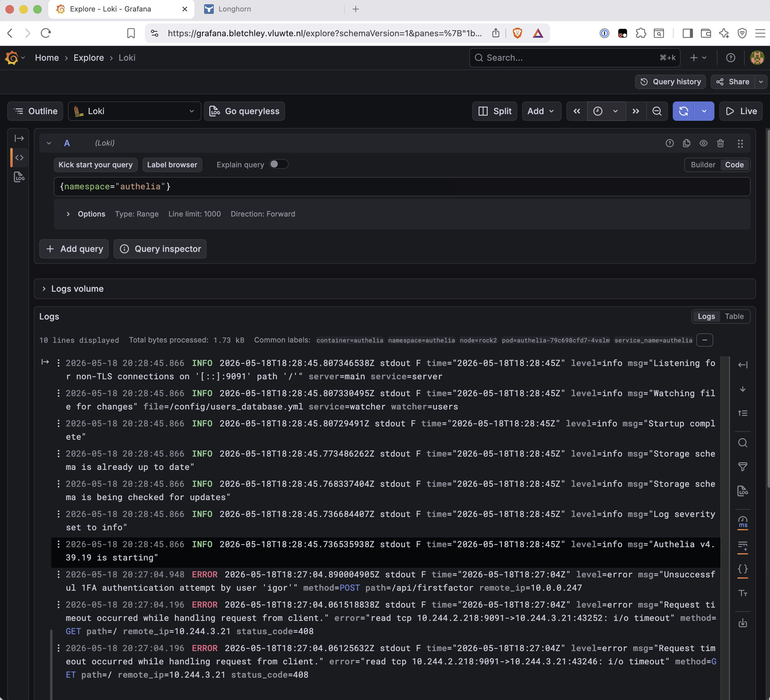The image size is (770, 700).
Task: Change log font size icon
Action: tap(743, 593)
